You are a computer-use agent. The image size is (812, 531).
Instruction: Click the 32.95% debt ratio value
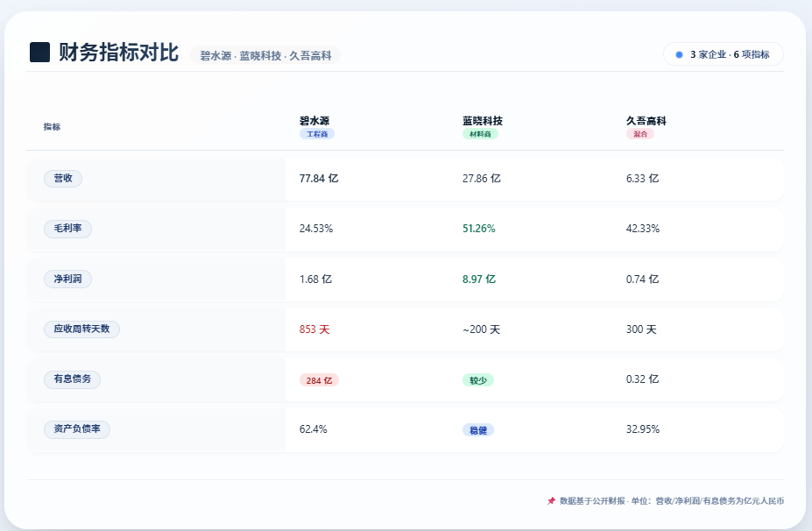643,429
